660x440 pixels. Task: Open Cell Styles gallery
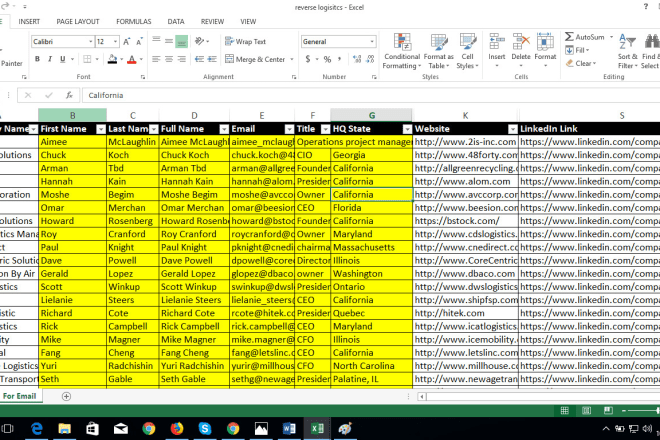point(467,51)
